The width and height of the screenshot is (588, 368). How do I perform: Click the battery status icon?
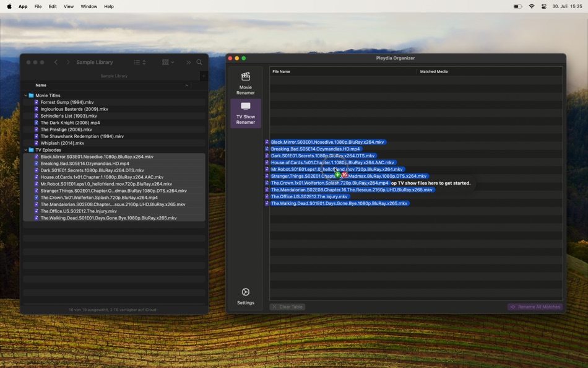click(517, 6)
